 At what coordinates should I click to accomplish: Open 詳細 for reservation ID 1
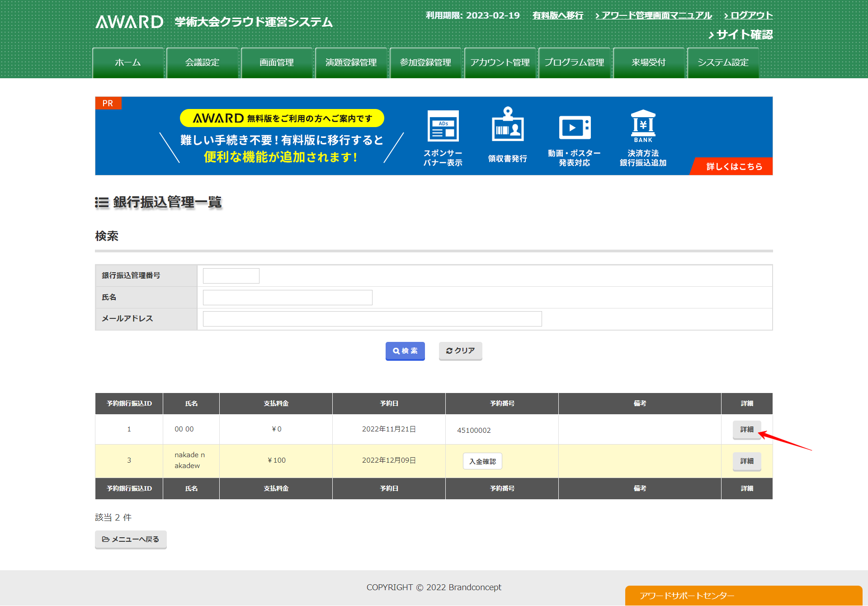tap(746, 429)
